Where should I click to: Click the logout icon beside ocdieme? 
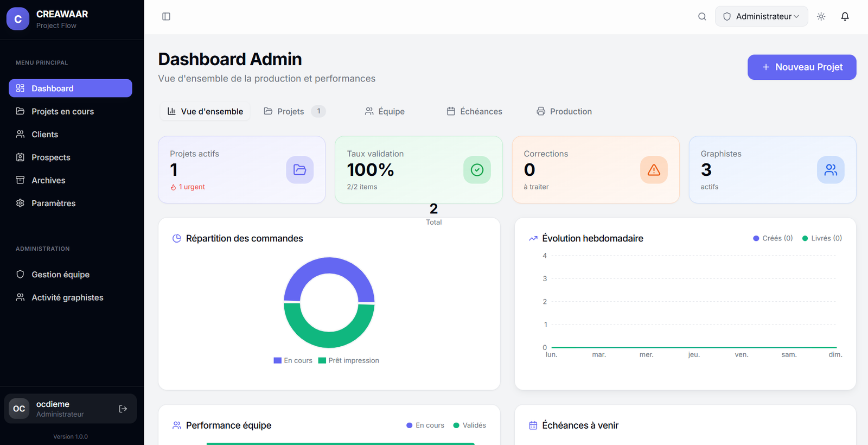pyautogui.click(x=123, y=409)
